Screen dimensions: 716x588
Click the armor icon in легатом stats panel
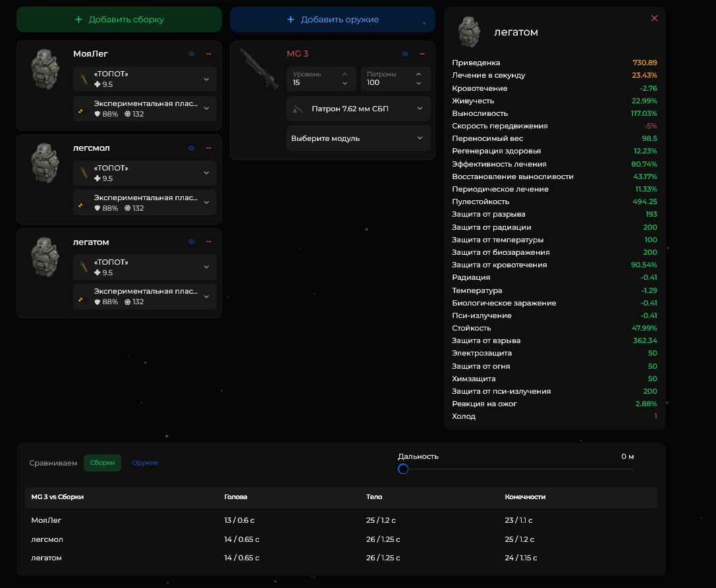coord(469,32)
